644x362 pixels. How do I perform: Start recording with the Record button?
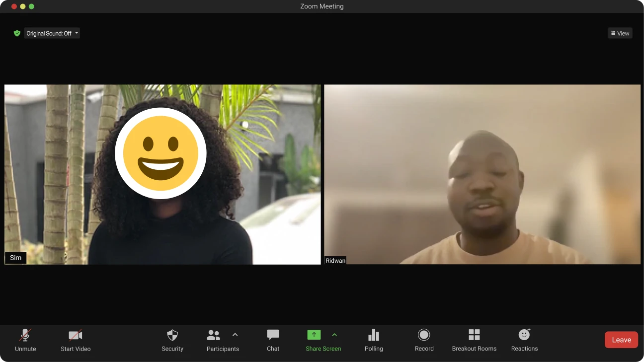(x=424, y=340)
